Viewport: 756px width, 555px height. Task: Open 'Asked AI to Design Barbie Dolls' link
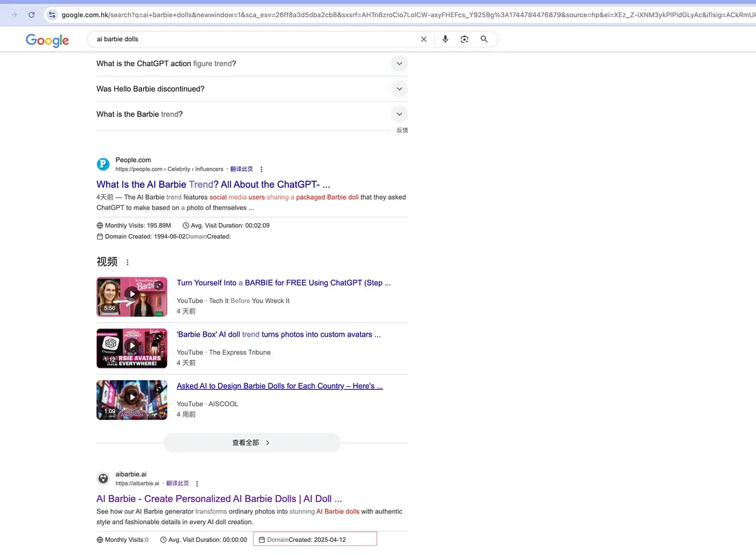[x=280, y=386]
